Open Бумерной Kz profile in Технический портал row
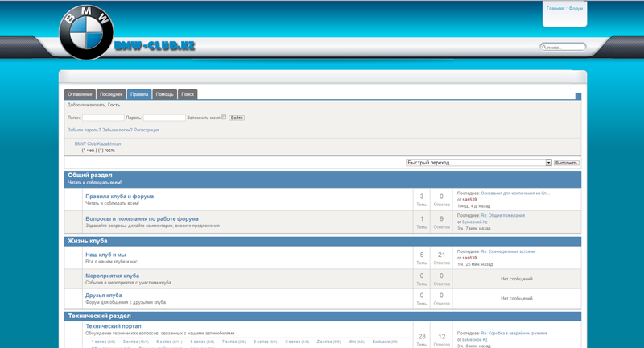The width and height of the screenshot is (644, 348). pyautogui.click(x=475, y=340)
